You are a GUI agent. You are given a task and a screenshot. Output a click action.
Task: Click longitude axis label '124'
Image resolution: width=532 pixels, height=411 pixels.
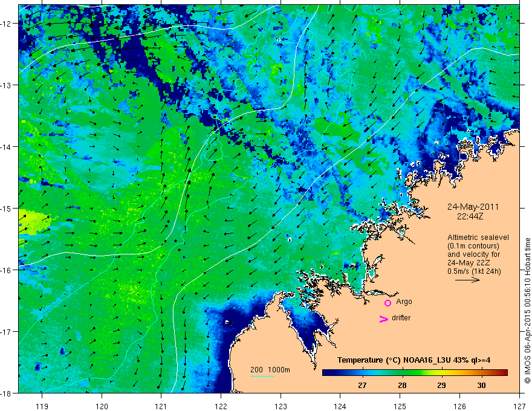(x=340, y=406)
